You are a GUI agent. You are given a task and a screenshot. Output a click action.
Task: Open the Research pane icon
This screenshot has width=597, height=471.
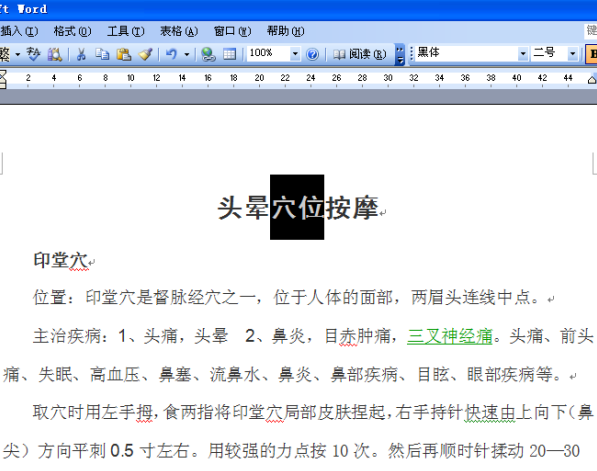coord(54,54)
